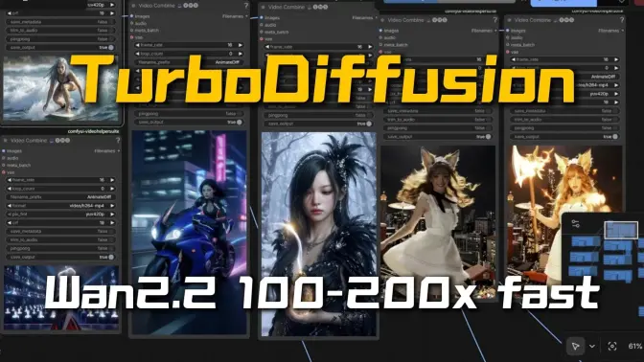
Task: Increase frame_rate on the stage-preview node
Action: [112, 180]
